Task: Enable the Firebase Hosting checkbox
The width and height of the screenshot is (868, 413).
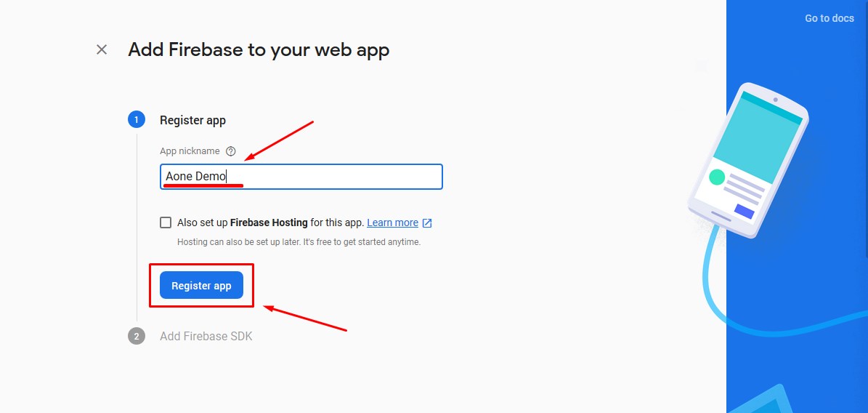Action: [166, 222]
